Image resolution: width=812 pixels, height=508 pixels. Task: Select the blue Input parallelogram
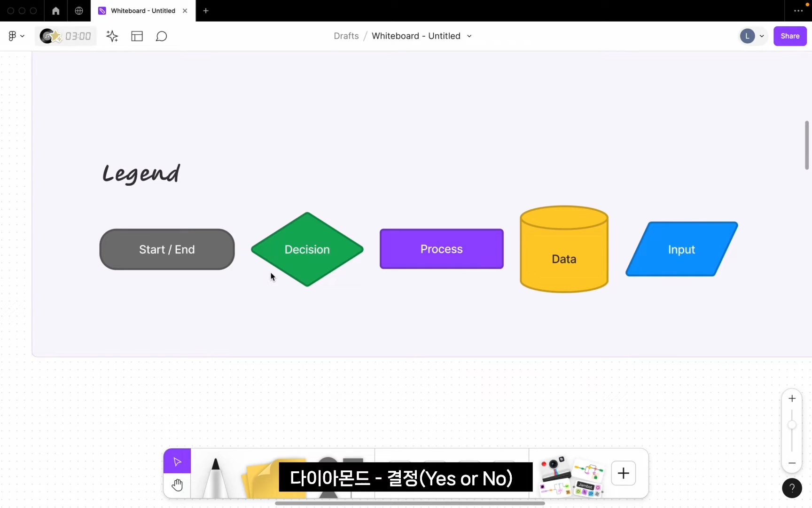point(682,249)
